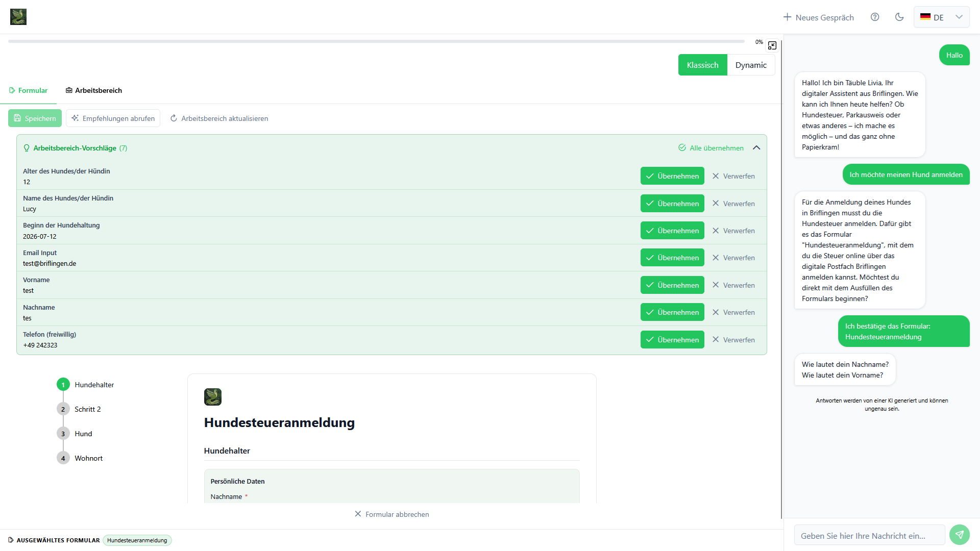
Task: Accept the Name des Hundes suggestion Lucy
Action: [672, 203]
